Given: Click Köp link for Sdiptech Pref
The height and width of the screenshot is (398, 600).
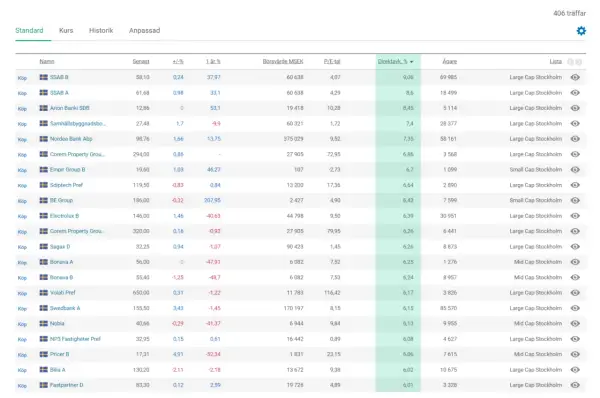Looking at the screenshot, I should (x=22, y=186).
